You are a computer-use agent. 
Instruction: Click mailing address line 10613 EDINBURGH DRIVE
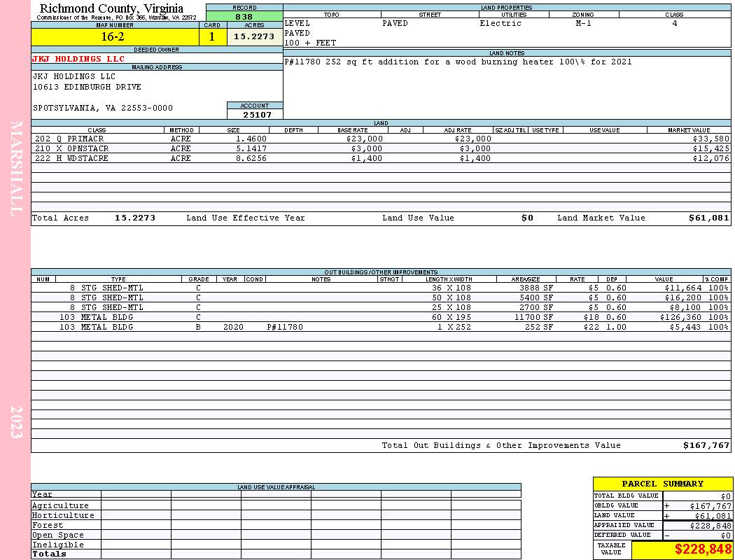point(87,87)
